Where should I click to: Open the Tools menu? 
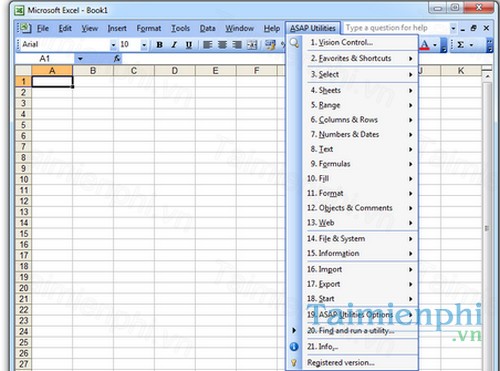click(x=180, y=28)
